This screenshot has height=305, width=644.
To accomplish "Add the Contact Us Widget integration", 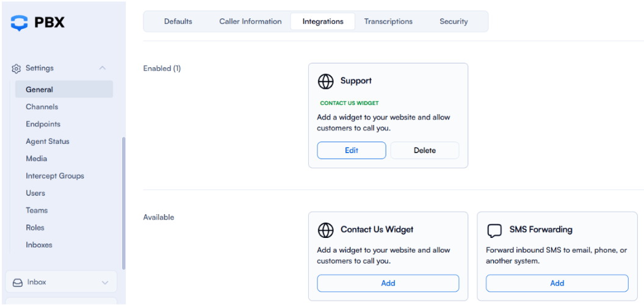I will (x=388, y=283).
